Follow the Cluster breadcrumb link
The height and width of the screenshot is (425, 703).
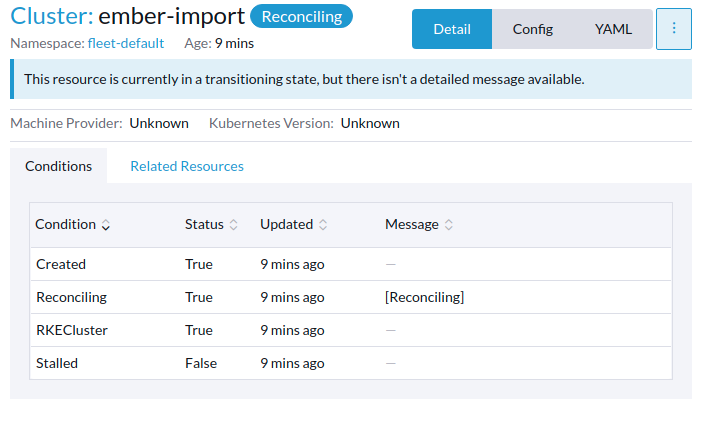click(x=52, y=16)
